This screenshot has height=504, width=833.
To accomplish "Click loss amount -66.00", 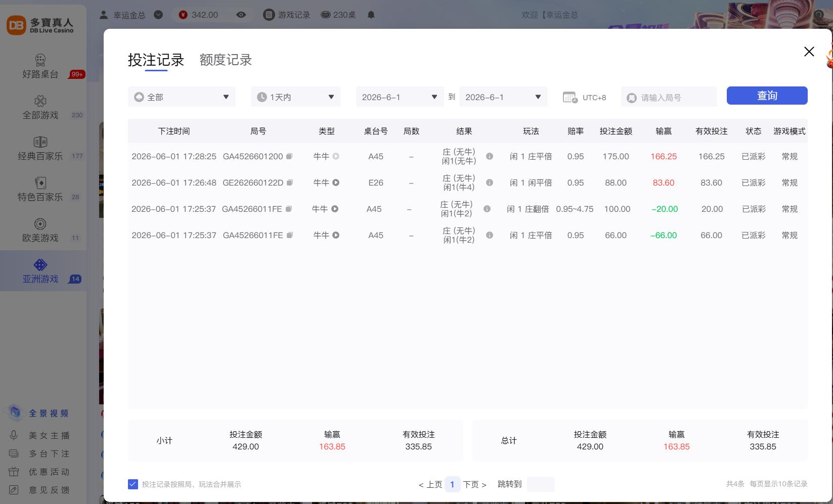I will [x=664, y=235].
